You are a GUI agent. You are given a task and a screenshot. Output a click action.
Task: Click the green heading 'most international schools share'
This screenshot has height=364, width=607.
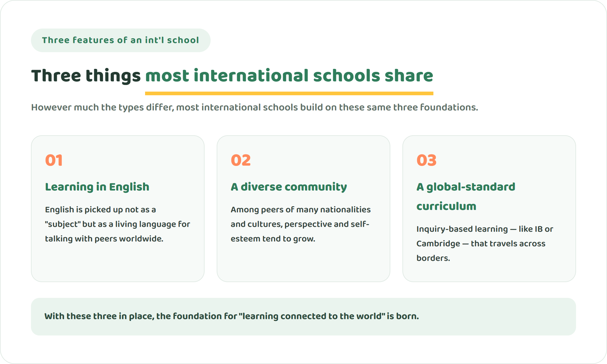(x=289, y=76)
